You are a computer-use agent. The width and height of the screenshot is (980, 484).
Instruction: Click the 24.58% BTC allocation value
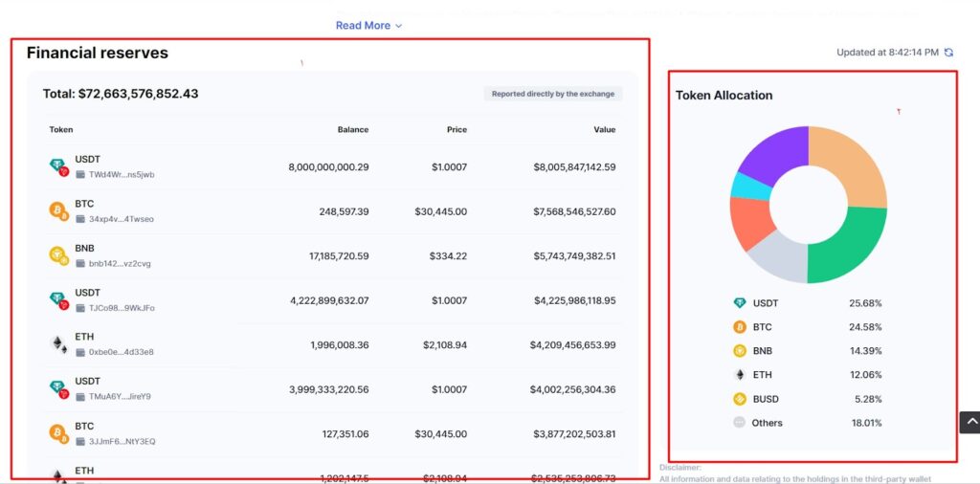pyautogui.click(x=865, y=326)
